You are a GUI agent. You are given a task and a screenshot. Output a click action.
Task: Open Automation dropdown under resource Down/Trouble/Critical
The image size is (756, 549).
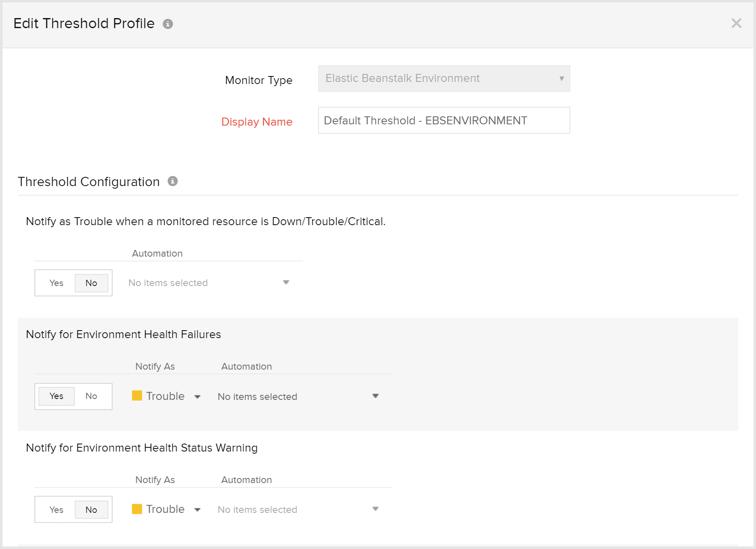[x=209, y=283]
